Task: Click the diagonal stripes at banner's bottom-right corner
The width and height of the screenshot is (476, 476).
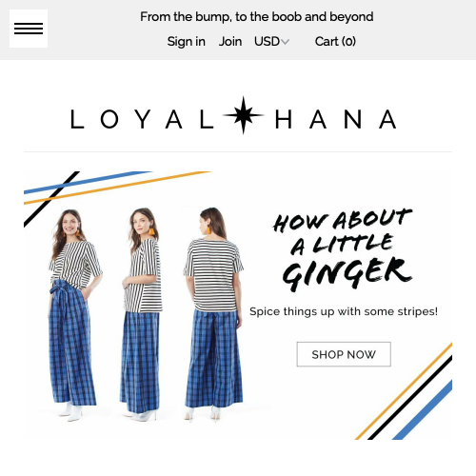Action: pyautogui.click(x=404, y=391)
